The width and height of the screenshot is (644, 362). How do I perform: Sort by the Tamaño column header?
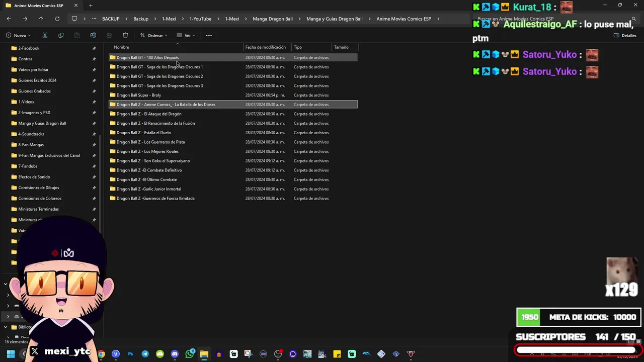(x=345, y=47)
